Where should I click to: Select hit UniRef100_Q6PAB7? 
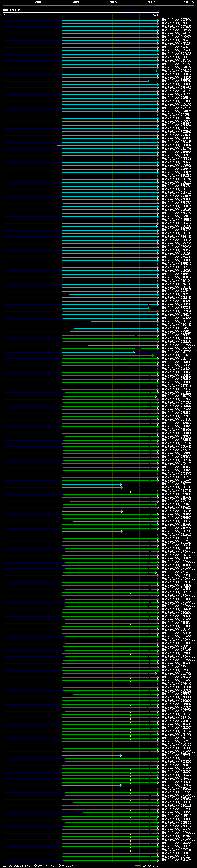pos(176,799)
